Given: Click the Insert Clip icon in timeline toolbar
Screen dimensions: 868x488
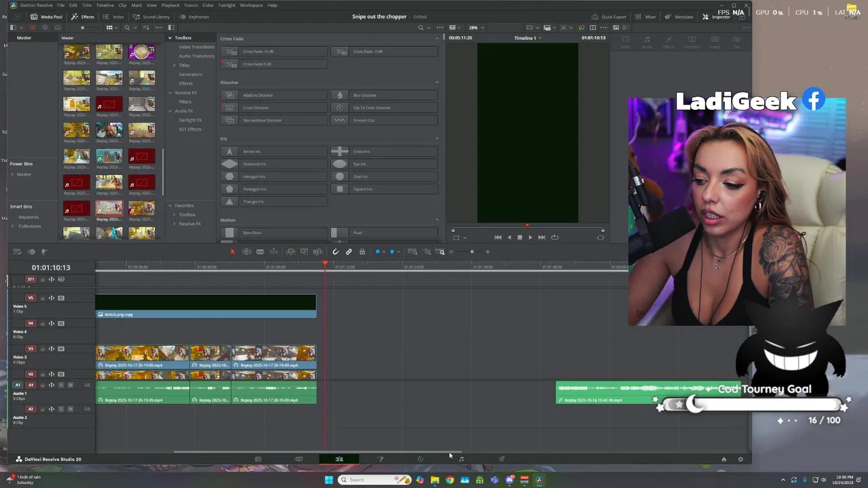Looking at the screenshot, I should (x=291, y=251).
